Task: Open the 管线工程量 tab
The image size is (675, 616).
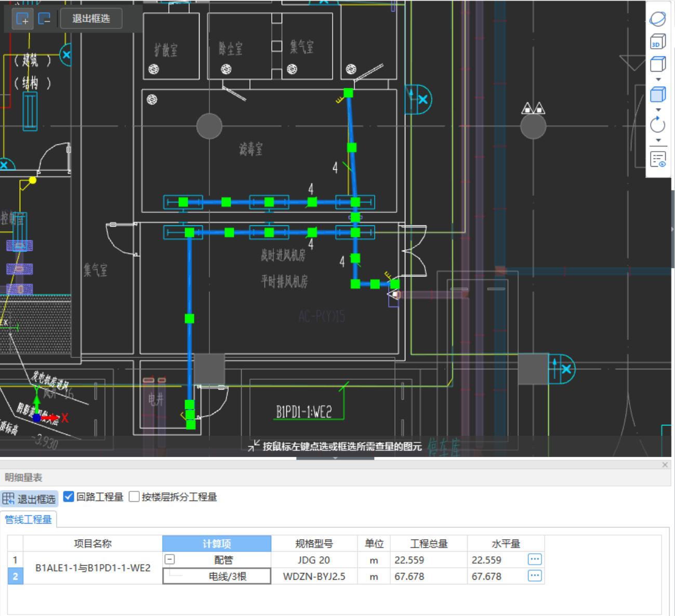Action: (x=29, y=519)
